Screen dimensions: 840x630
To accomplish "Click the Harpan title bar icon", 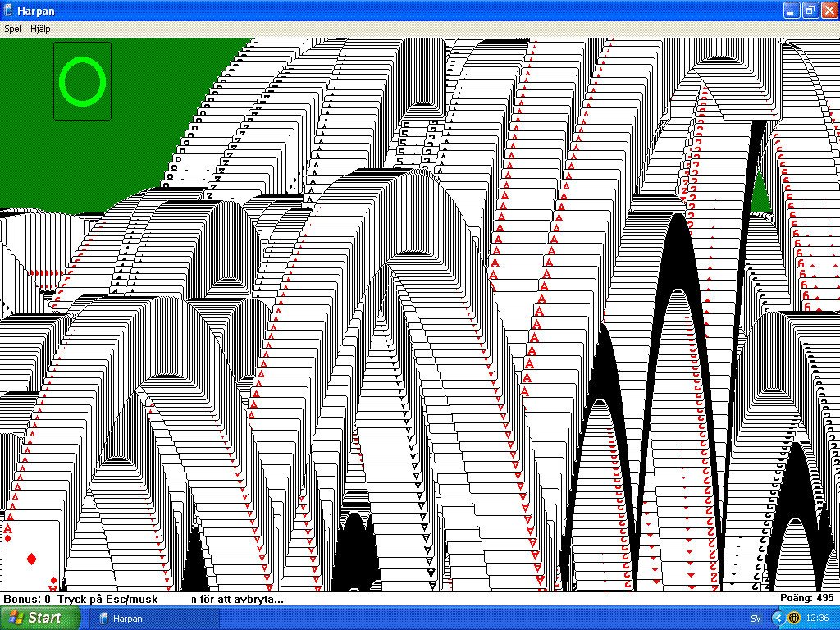I will [8, 10].
